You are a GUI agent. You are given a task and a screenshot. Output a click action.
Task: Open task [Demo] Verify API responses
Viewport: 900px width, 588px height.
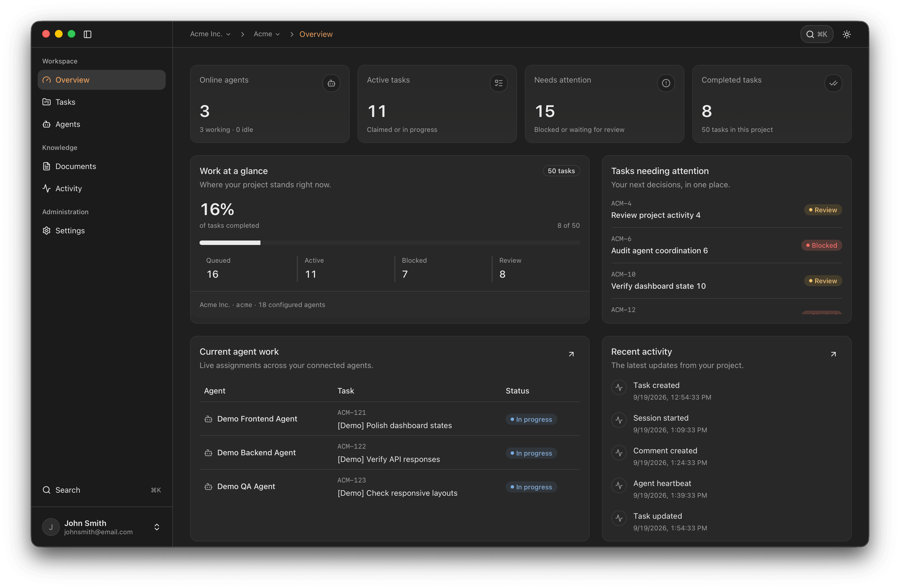(388, 459)
